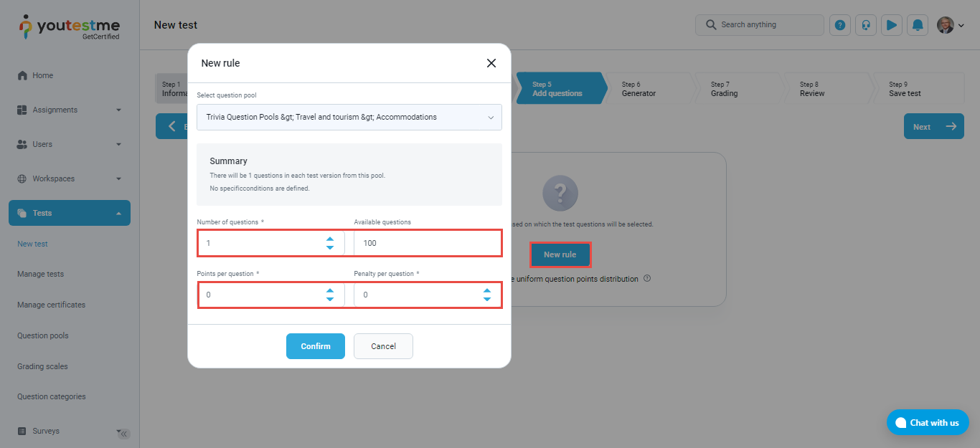Image resolution: width=980 pixels, height=448 pixels.
Task: Click the Back arrow button
Action: click(x=172, y=126)
